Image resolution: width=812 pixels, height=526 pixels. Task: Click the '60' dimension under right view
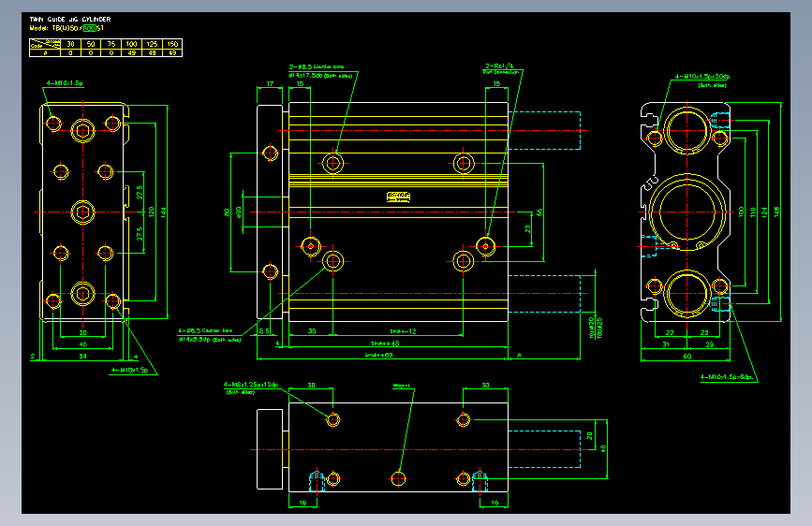click(687, 357)
